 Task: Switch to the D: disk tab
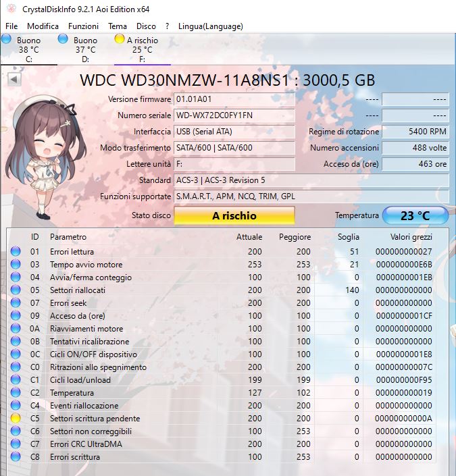85,49
